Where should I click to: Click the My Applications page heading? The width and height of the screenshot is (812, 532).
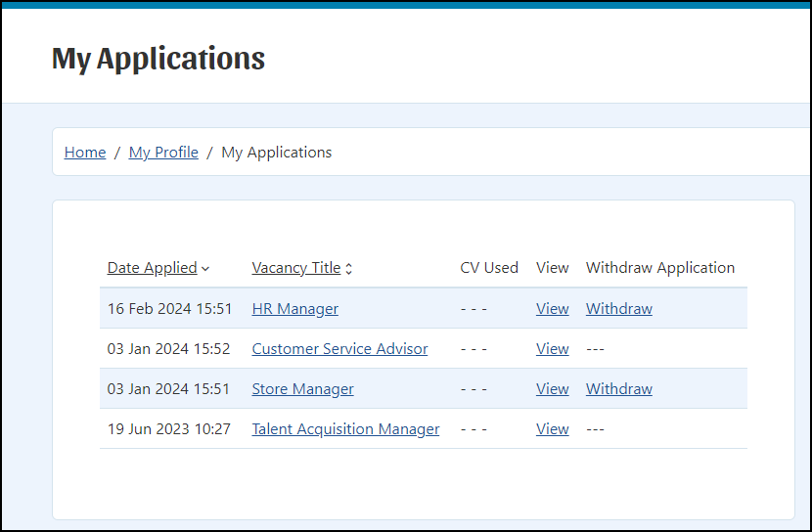pos(158,59)
